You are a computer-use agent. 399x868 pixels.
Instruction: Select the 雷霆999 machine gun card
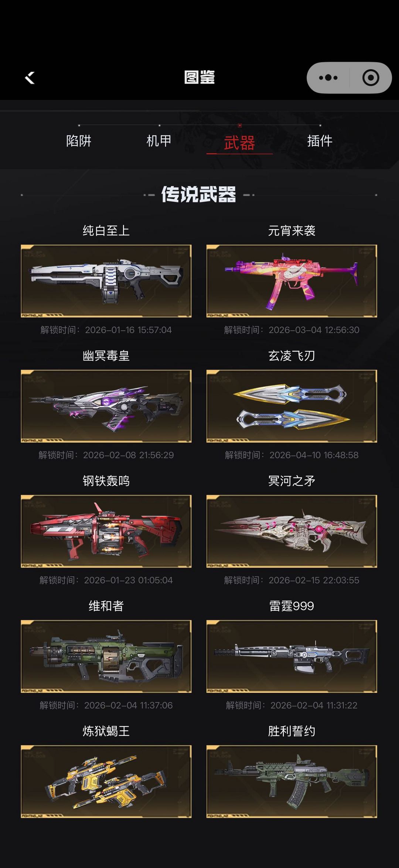tap(291, 656)
